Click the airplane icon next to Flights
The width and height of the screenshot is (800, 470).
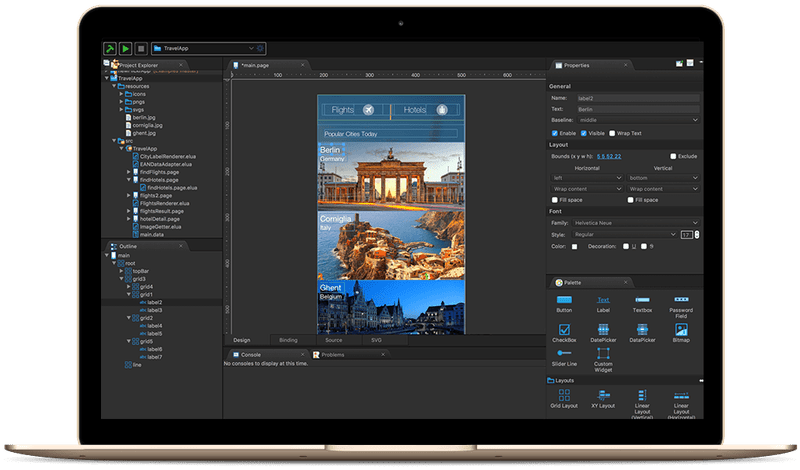click(x=368, y=110)
